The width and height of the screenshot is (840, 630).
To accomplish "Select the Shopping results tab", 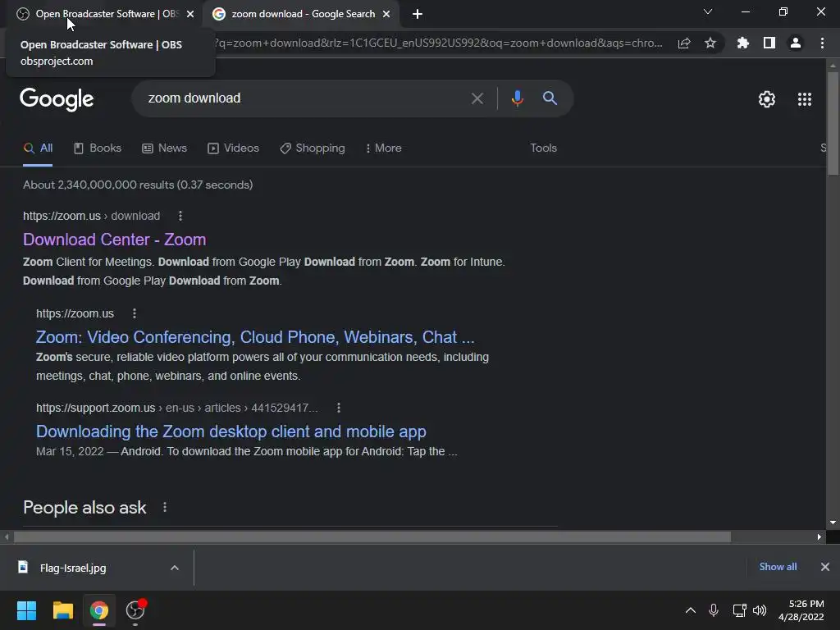I will click(313, 148).
